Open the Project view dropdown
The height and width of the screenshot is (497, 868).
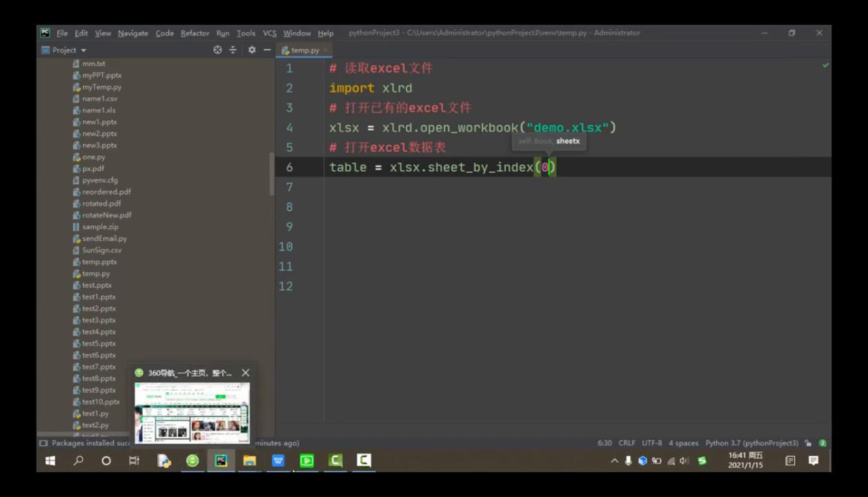click(64, 50)
